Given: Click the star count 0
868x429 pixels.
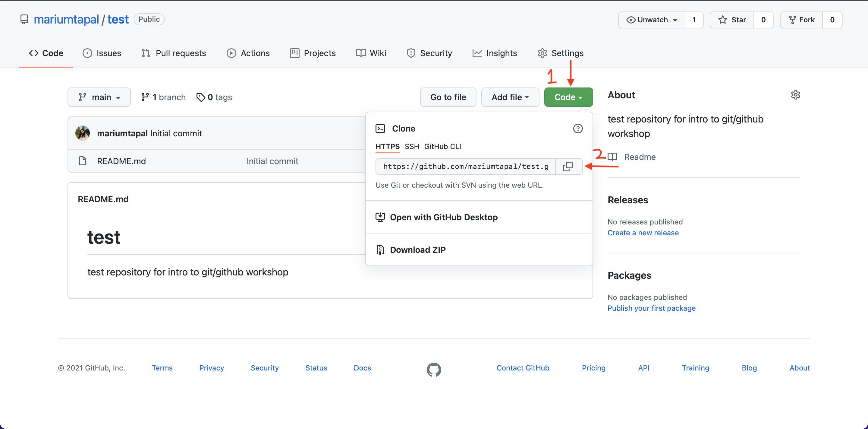Looking at the screenshot, I should tap(763, 20).
